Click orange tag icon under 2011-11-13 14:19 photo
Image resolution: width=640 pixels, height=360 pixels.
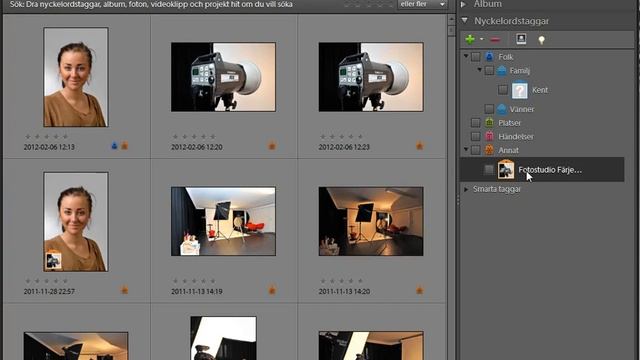(x=272, y=290)
